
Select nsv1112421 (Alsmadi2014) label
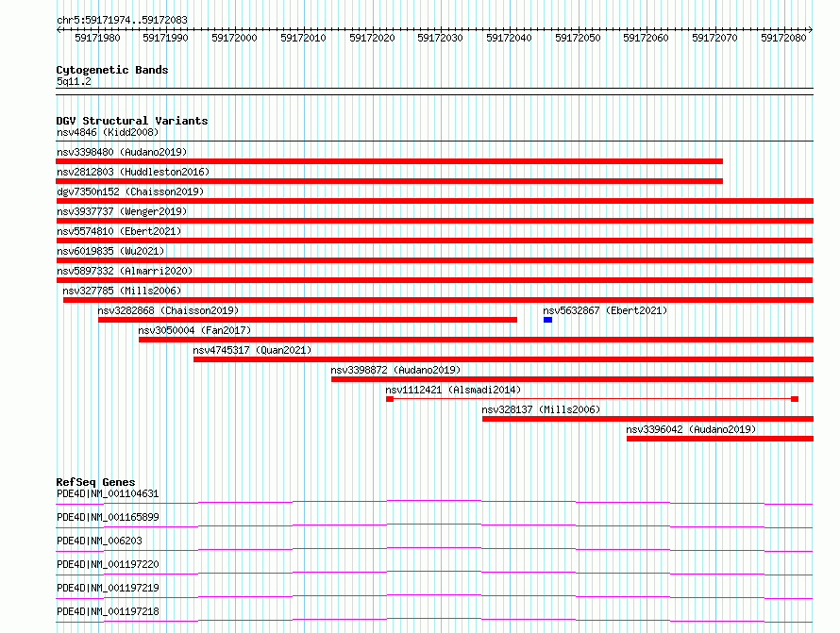453,390
